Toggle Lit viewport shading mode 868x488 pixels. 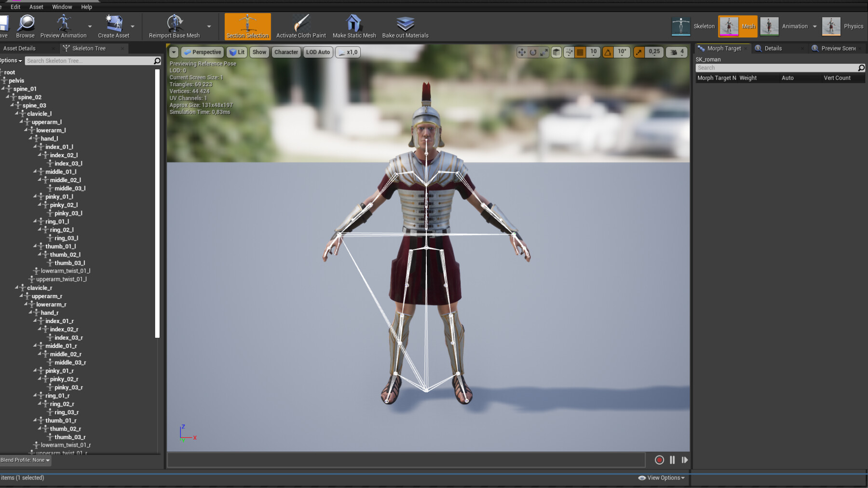[x=236, y=52]
